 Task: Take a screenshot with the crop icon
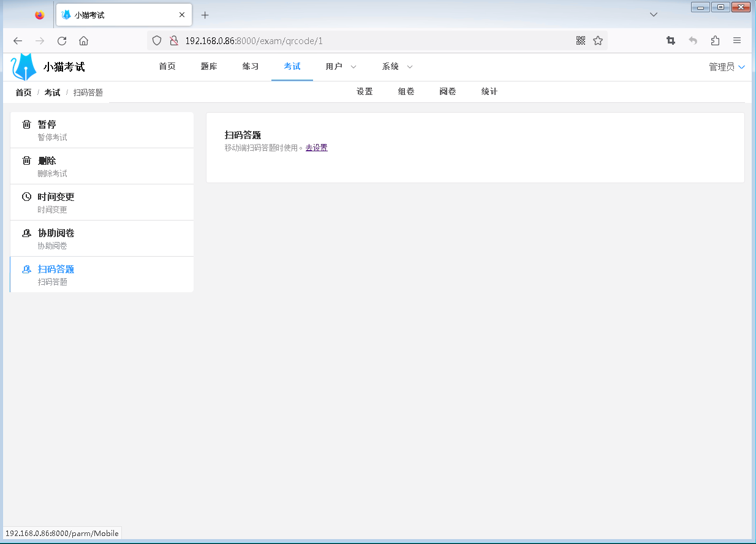pyautogui.click(x=671, y=40)
